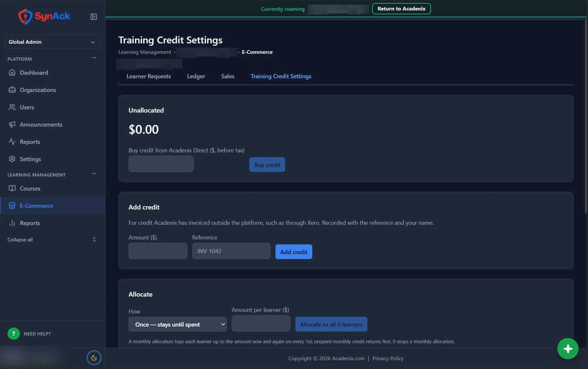Viewport: 588px width, 369px height.
Task: Click the Add credit button
Action: click(x=294, y=252)
